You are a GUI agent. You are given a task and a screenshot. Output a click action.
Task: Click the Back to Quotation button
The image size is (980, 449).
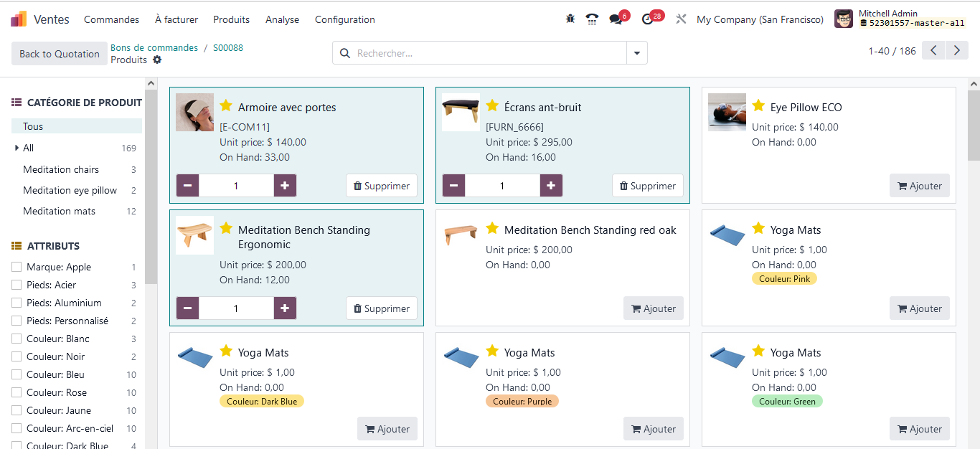point(59,53)
